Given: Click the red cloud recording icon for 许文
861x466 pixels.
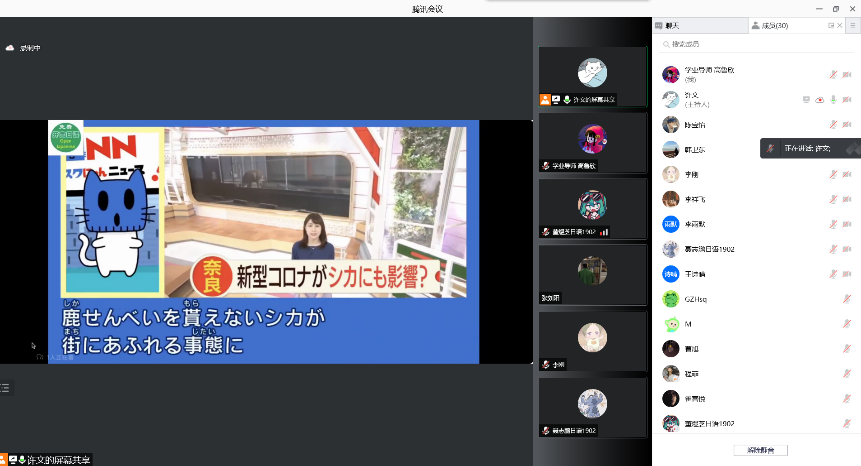Looking at the screenshot, I should (820, 100).
